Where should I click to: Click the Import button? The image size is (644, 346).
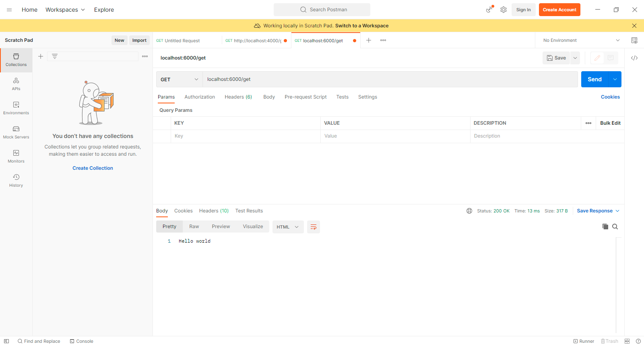[x=139, y=40]
